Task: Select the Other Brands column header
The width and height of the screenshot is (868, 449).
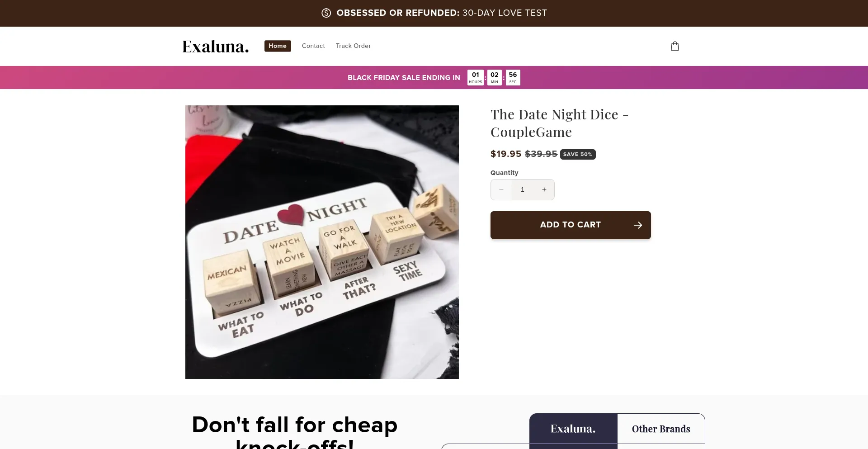Action: point(661,429)
